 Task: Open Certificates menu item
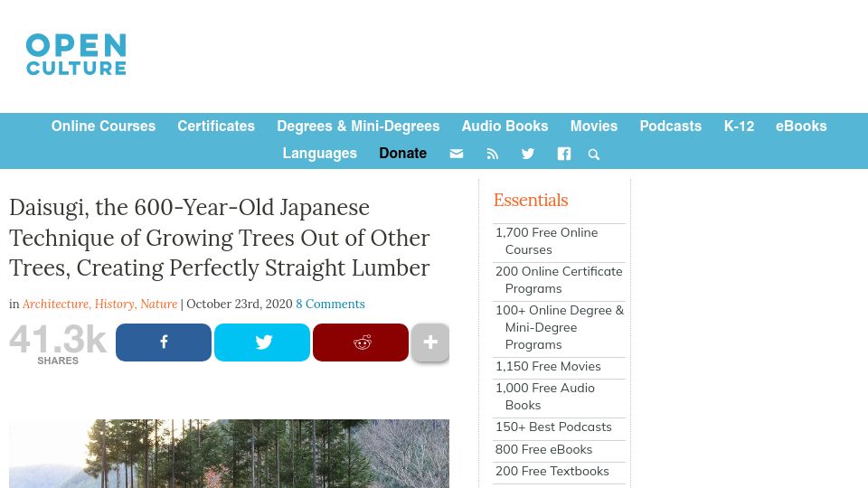216,127
